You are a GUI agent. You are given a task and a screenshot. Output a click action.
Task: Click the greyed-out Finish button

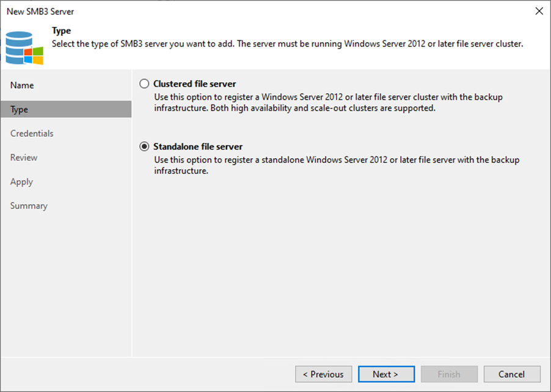coord(449,374)
